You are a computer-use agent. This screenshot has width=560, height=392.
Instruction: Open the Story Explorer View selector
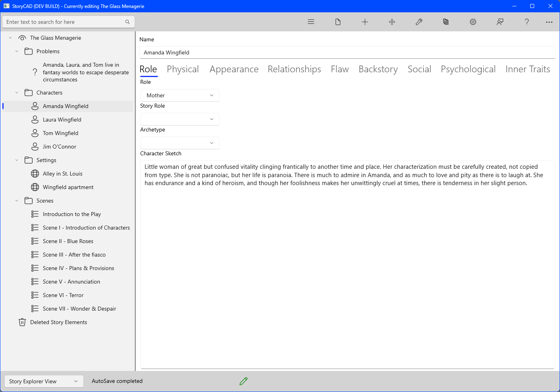(44, 381)
